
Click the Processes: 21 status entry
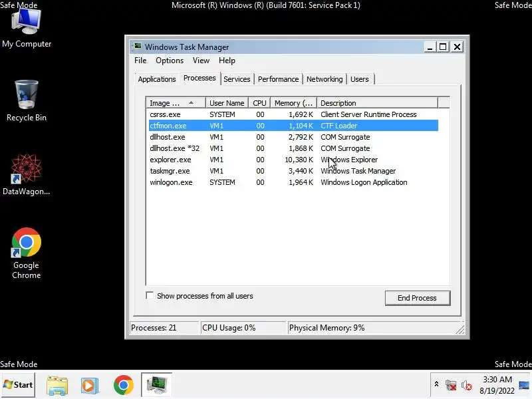coord(164,328)
